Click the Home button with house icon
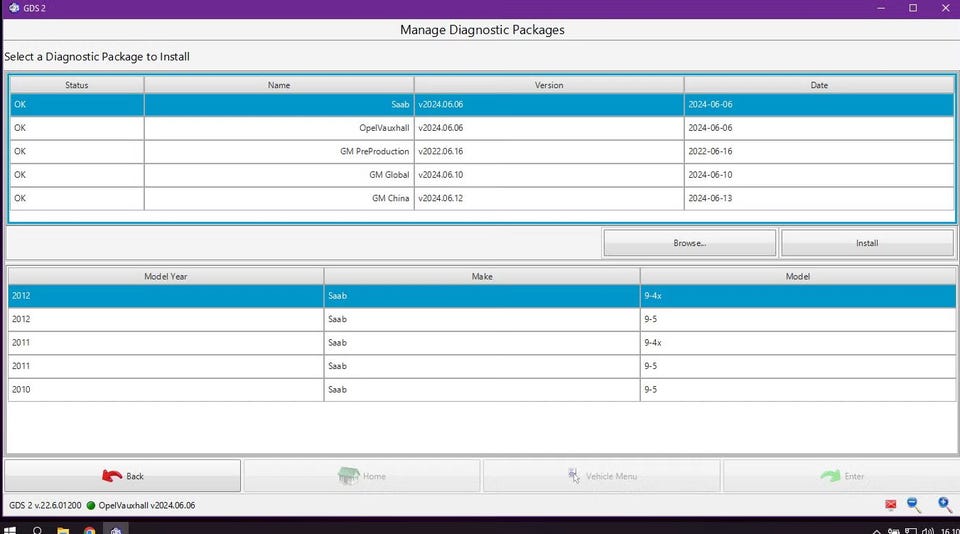The height and width of the screenshot is (534, 960). click(362, 476)
